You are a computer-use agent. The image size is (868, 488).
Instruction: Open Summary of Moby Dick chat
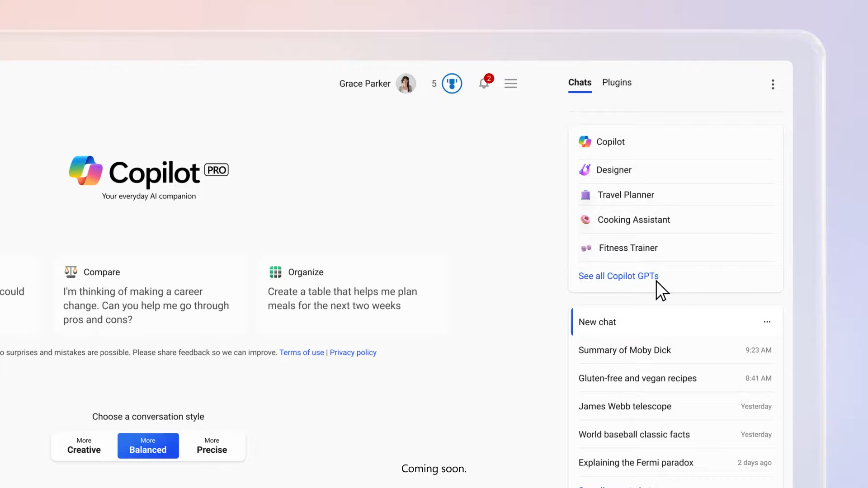tap(624, 350)
